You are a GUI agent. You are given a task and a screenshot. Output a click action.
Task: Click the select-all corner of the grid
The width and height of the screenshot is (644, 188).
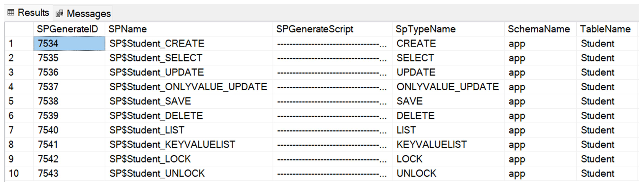coord(19,29)
